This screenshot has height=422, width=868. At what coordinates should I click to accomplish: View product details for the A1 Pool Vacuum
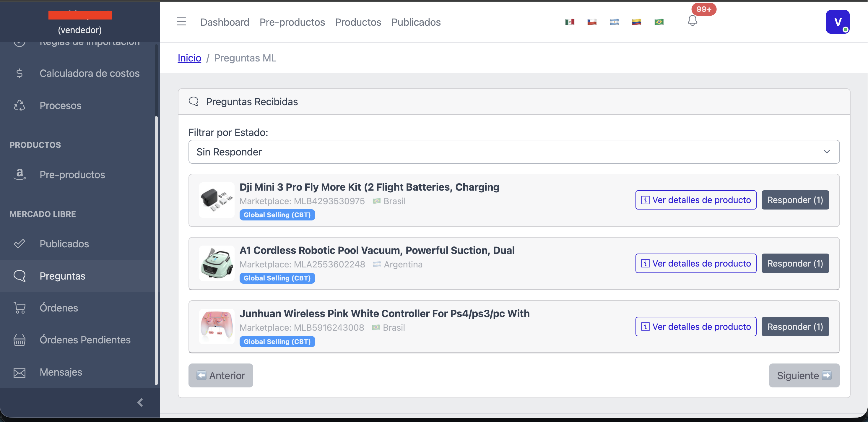695,263
